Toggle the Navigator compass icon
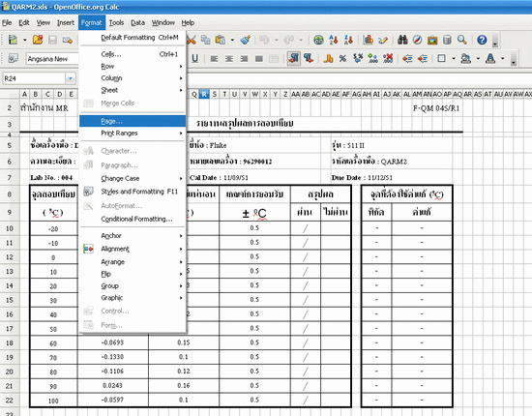Image resolution: width=532 pixels, height=416 pixels. (x=417, y=40)
